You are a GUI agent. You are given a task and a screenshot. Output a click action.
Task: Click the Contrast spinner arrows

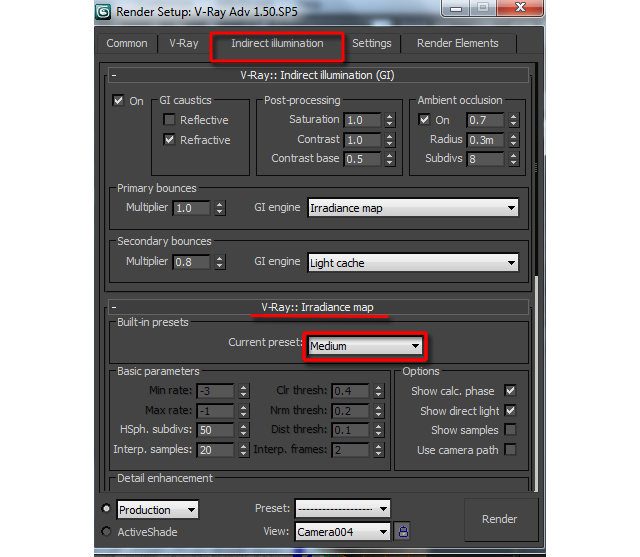click(389, 140)
